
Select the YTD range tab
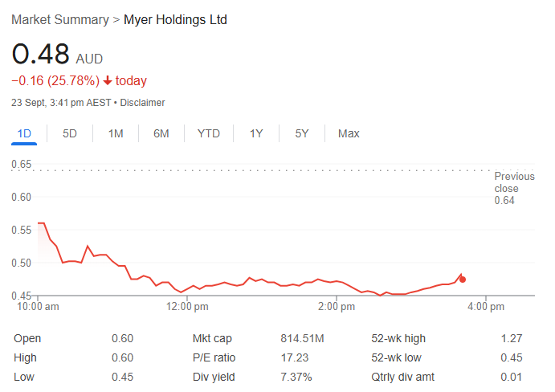(x=209, y=133)
